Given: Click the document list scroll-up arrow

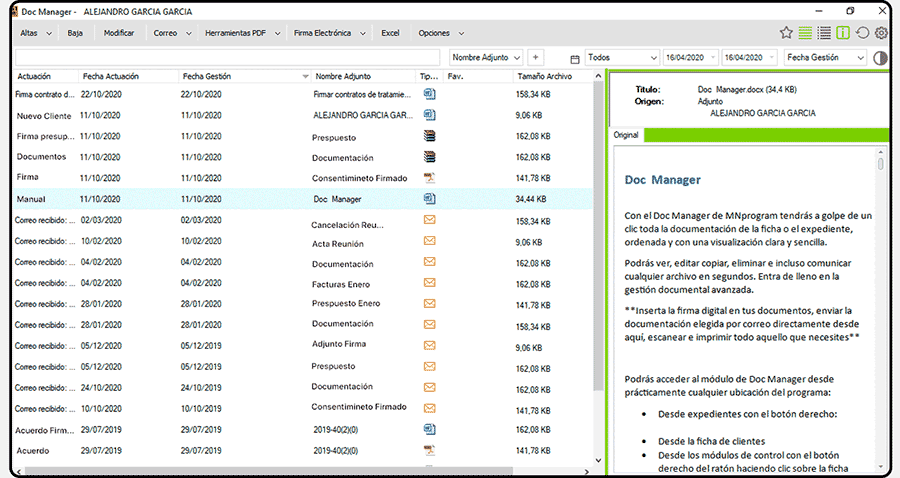Looking at the screenshot, I should [x=598, y=76].
